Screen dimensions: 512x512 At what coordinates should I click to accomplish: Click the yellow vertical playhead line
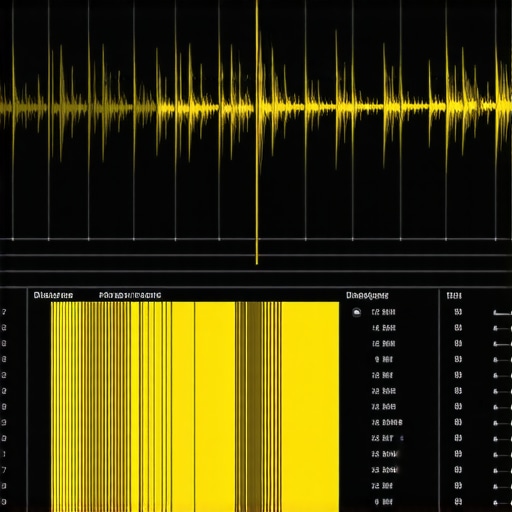click(257, 132)
